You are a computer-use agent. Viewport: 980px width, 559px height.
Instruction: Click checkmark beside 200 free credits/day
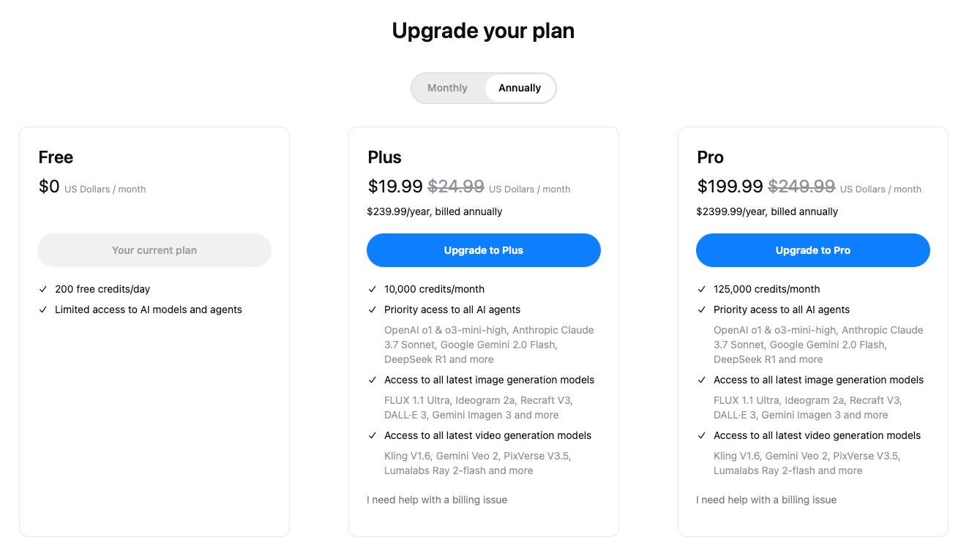click(x=43, y=289)
